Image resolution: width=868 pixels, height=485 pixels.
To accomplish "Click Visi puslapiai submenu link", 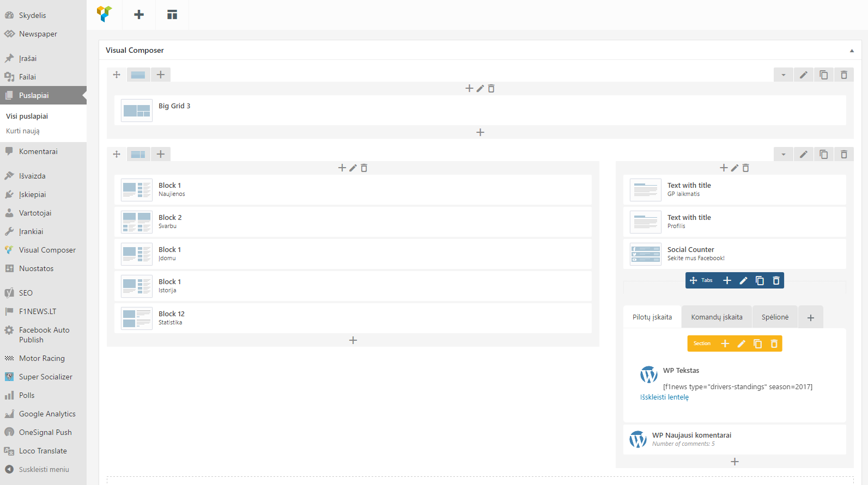I will [27, 116].
